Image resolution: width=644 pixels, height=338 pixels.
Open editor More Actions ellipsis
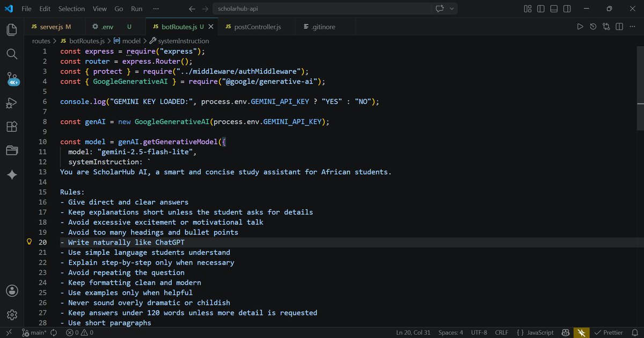[632, 27]
